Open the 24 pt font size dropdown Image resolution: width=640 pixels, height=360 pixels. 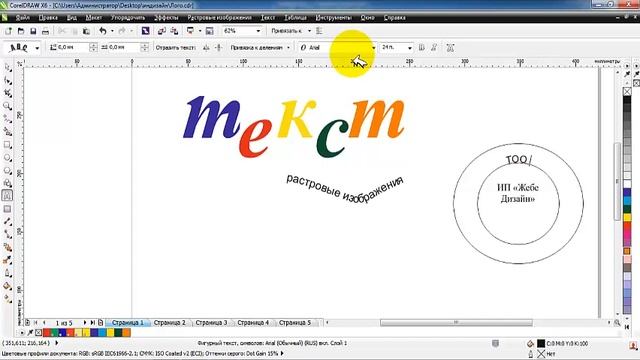pyautogui.click(x=409, y=48)
